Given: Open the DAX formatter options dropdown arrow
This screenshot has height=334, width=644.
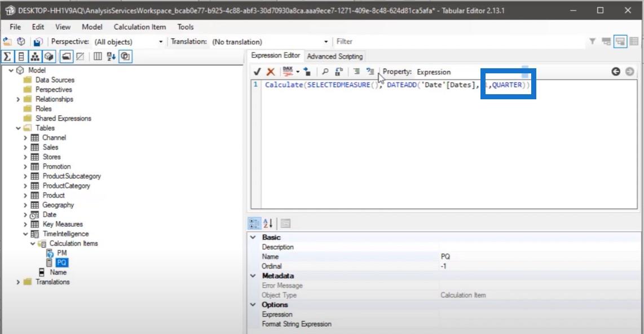Looking at the screenshot, I should coord(298,72).
